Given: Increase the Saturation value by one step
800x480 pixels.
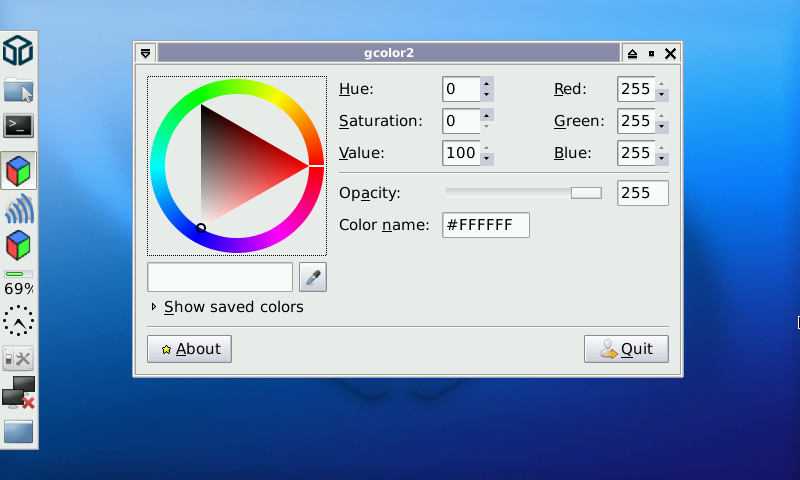Looking at the screenshot, I should (487, 115).
